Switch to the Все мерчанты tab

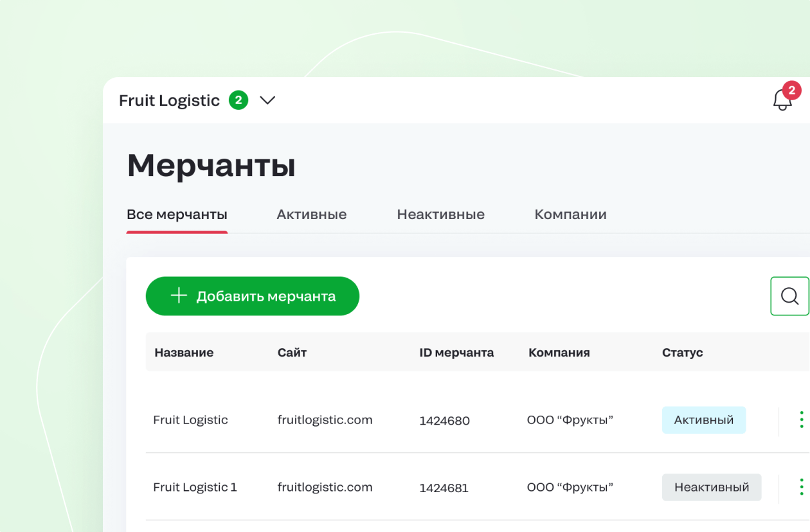pyautogui.click(x=177, y=215)
